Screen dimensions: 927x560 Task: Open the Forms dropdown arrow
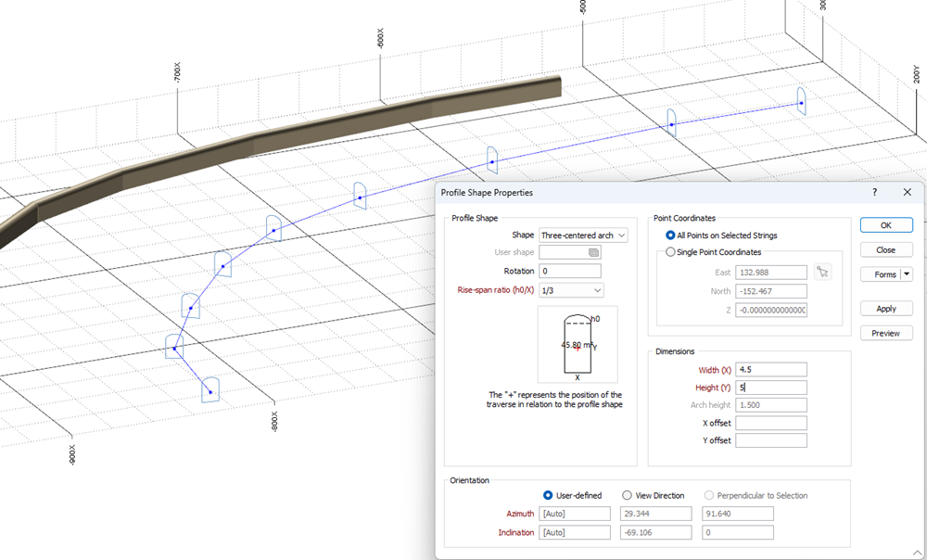(906, 274)
